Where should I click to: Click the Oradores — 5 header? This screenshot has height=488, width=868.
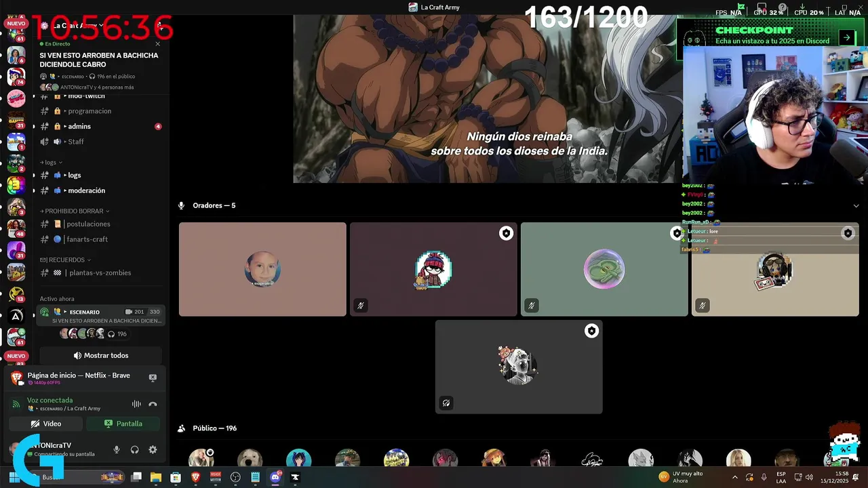pos(214,205)
